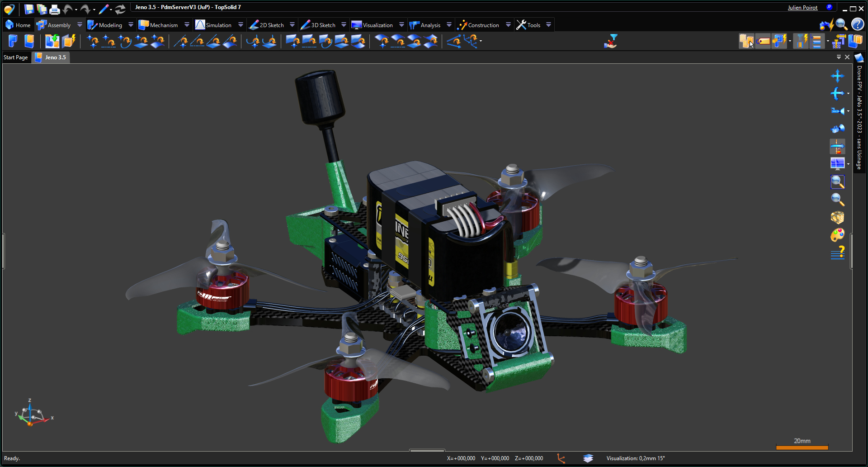Click the orange 20mm scale bar
The height and width of the screenshot is (467, 868).
coord(802,448)
